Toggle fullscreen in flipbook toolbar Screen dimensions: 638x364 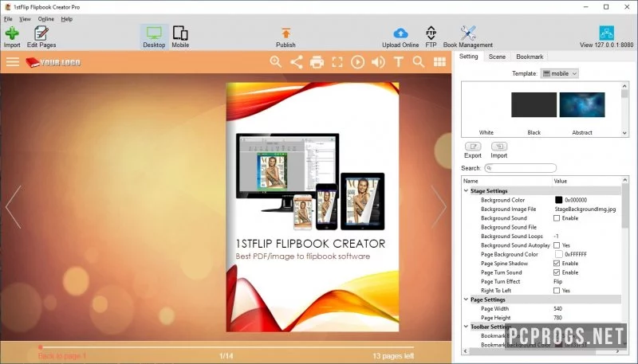click(x=337, y=62)
